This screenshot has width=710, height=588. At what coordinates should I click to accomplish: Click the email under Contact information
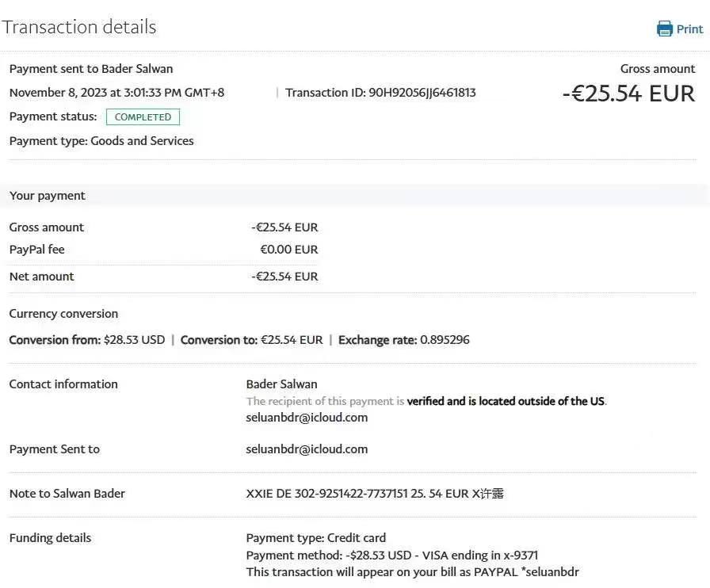[307, 418]
